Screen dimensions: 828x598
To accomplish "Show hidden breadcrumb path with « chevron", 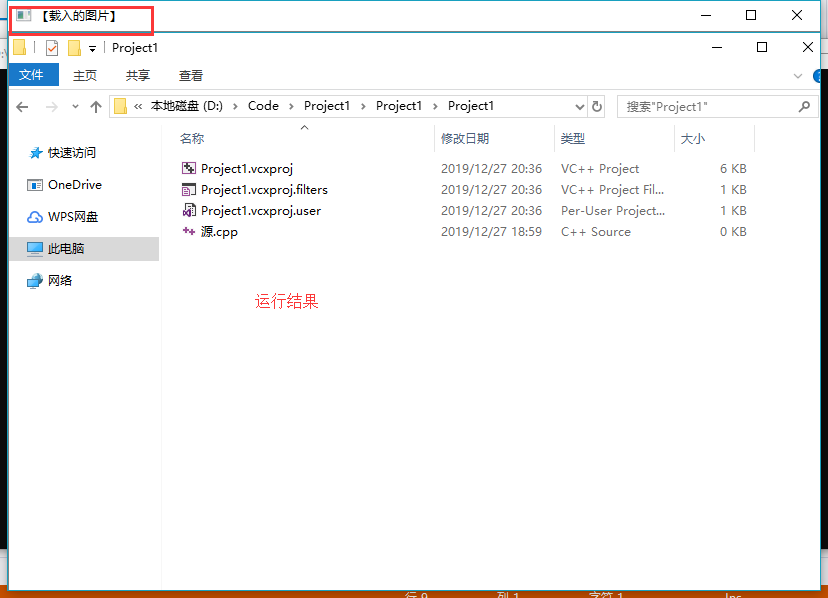I will (138, 107).
